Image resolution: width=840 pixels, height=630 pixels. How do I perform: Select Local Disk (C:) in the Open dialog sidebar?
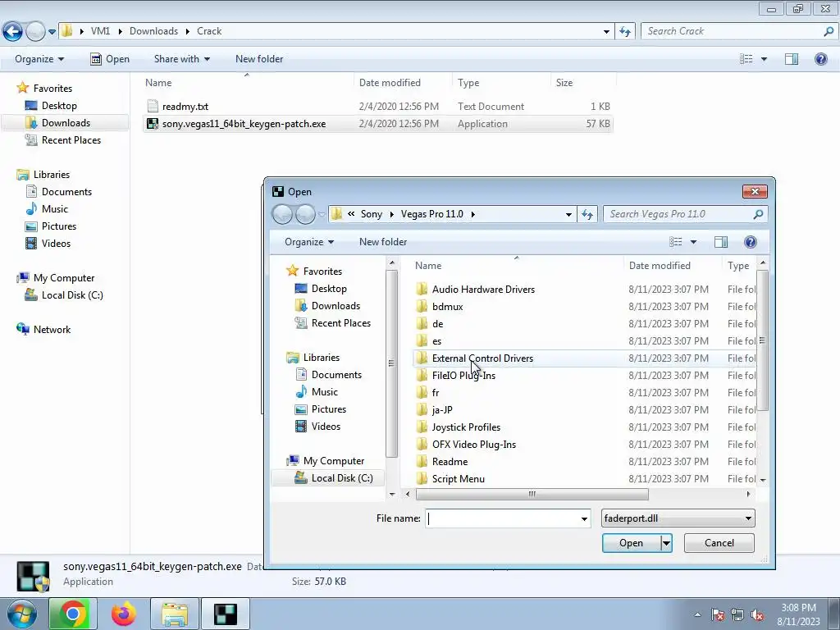(342, 478)
